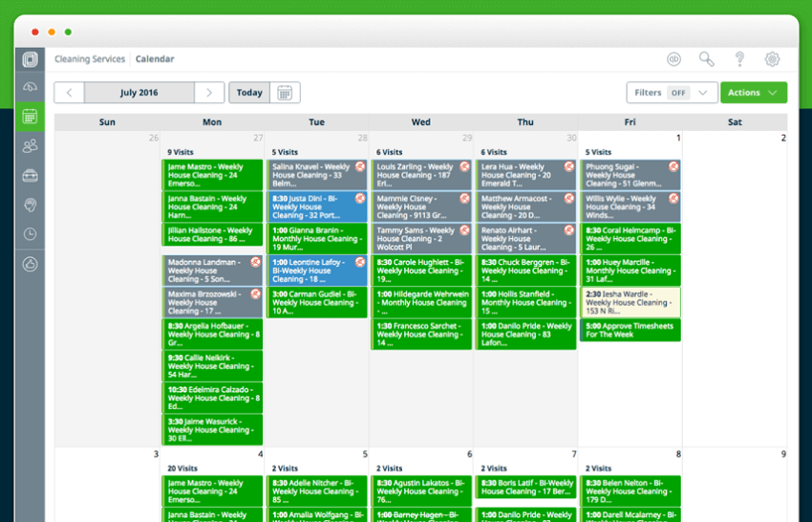Open 3:30 Jaime Wasurick visit
The image size is (812, 522).
(x=212, y=429)
